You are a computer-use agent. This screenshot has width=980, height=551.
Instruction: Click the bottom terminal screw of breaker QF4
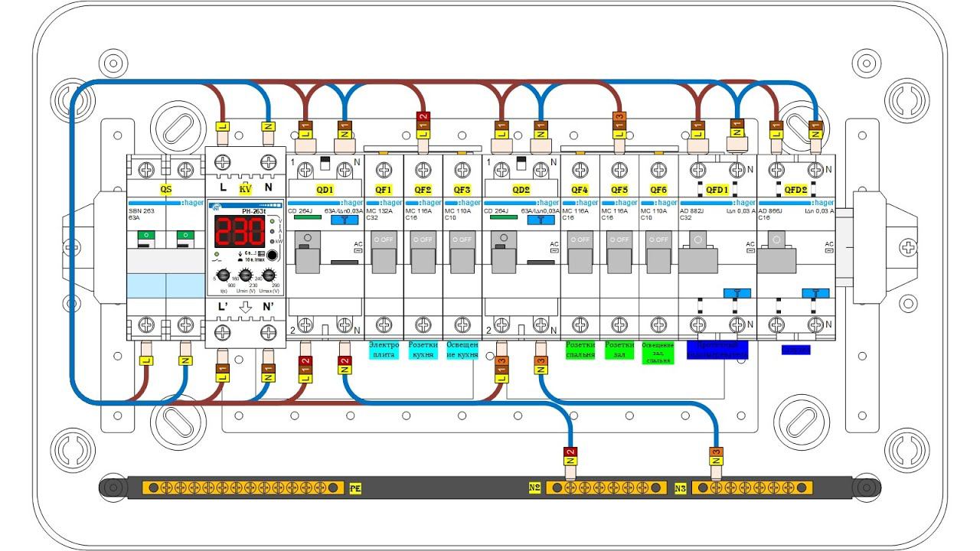[x=580, y=326]
